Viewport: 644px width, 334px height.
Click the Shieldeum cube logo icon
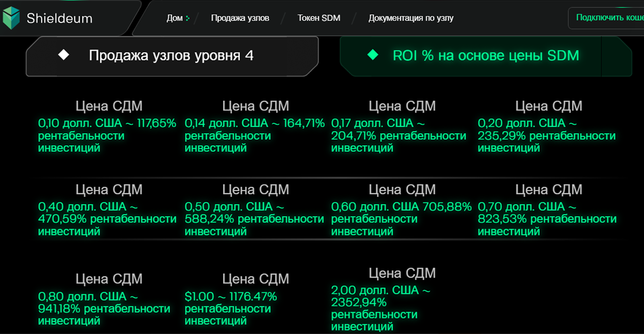click(11, 18)
